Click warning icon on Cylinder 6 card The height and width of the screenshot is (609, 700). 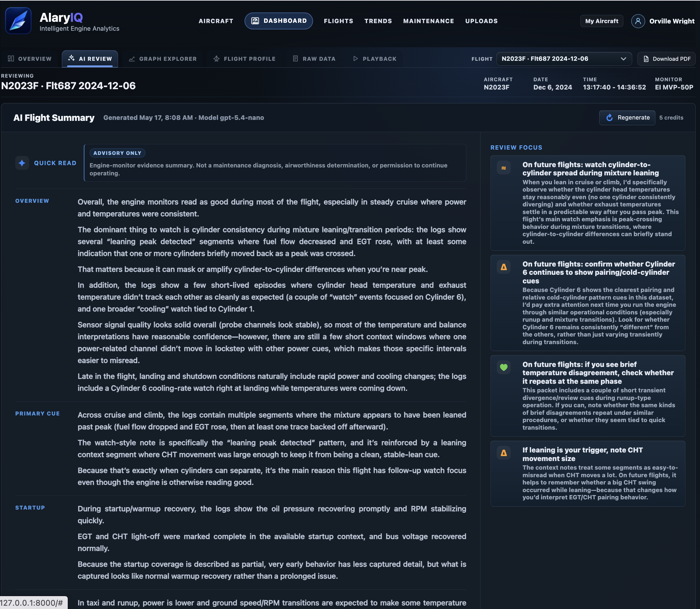503,267
